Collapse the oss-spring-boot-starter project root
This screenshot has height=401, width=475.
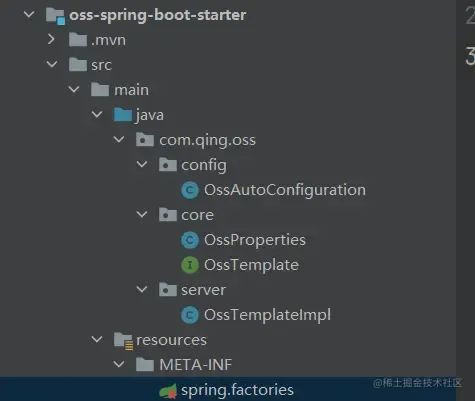(x=29, y=14)
